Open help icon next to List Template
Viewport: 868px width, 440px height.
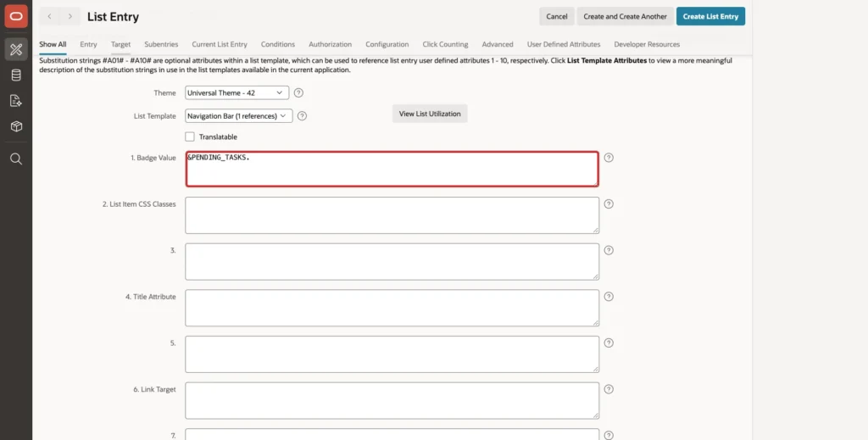pos(302,116)
